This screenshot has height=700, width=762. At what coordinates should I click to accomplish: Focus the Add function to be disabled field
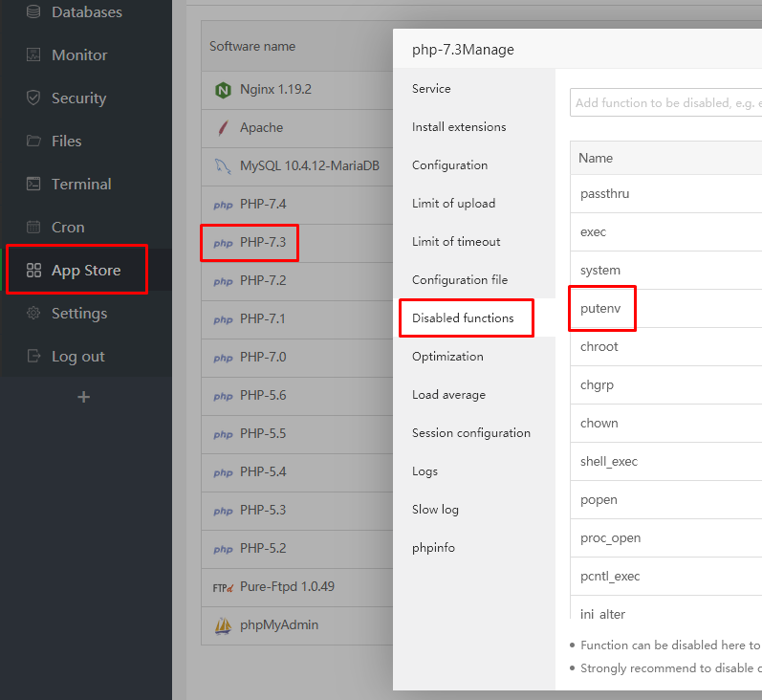[x=665, y=102]
